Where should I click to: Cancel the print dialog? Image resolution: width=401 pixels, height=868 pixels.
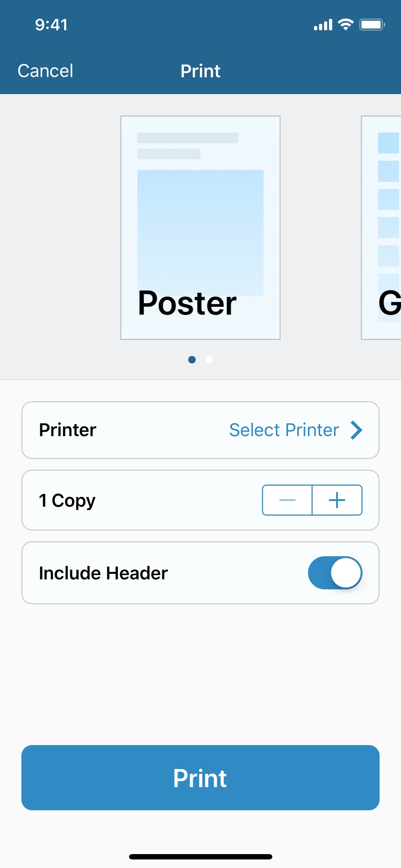46,71
